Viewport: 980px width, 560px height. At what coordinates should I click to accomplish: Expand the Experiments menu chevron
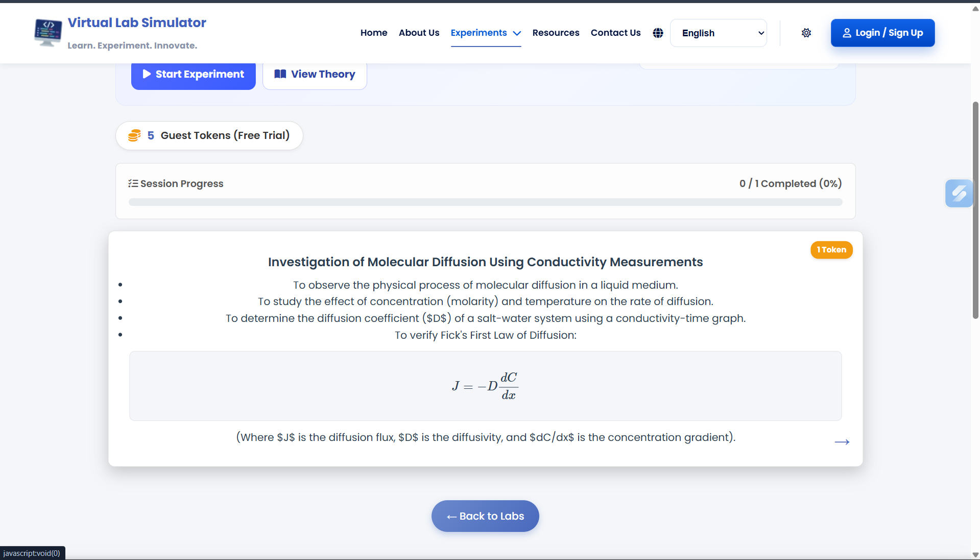517,33
